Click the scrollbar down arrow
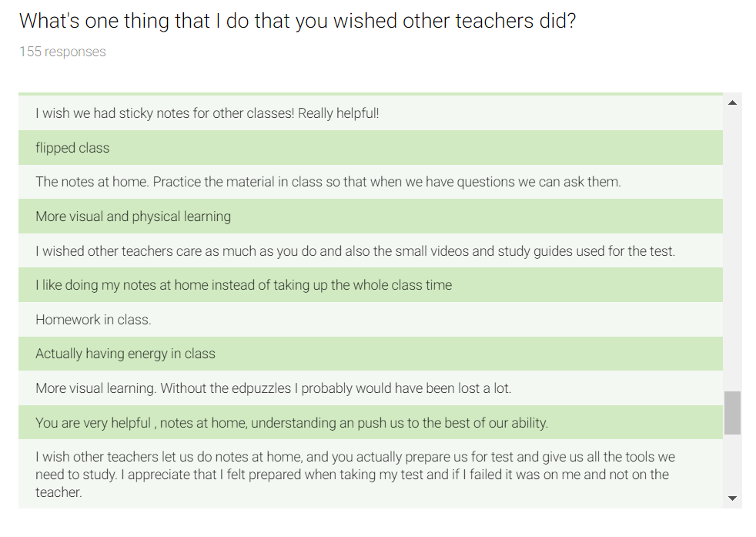Screen dimensions: 756x537 732,498
